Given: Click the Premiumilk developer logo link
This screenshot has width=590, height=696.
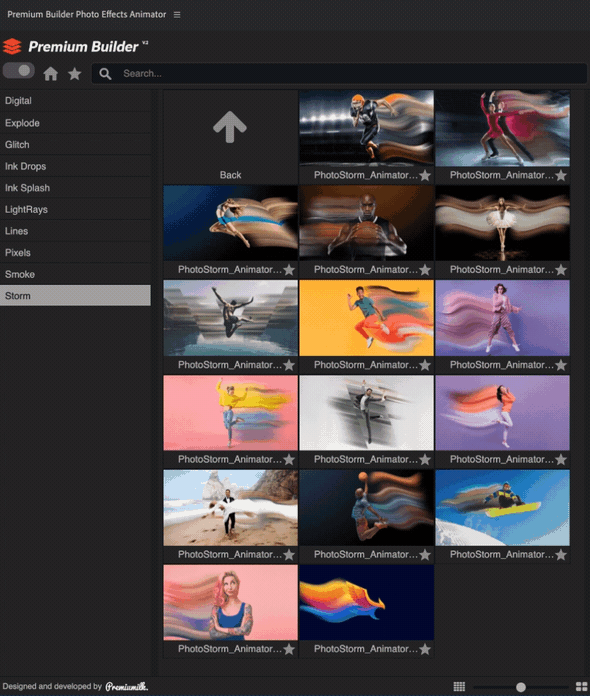Looking at the screenshot, I should tap(127, 687).
